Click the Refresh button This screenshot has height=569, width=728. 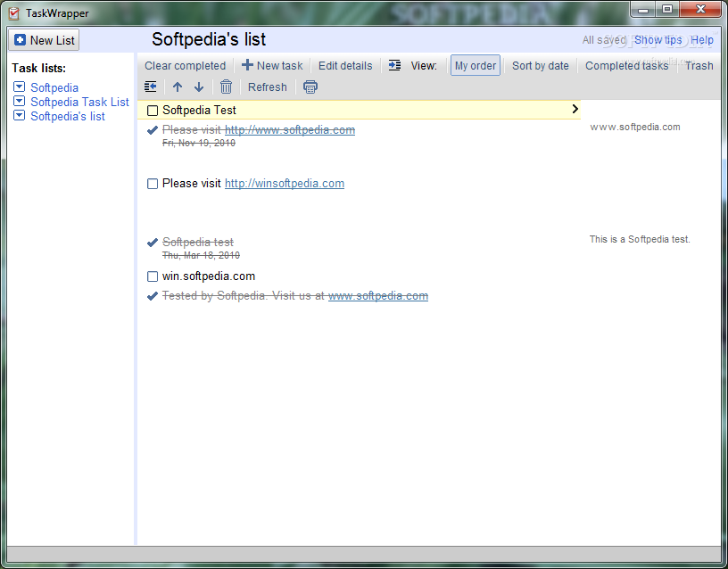click(x=268, y=87)
